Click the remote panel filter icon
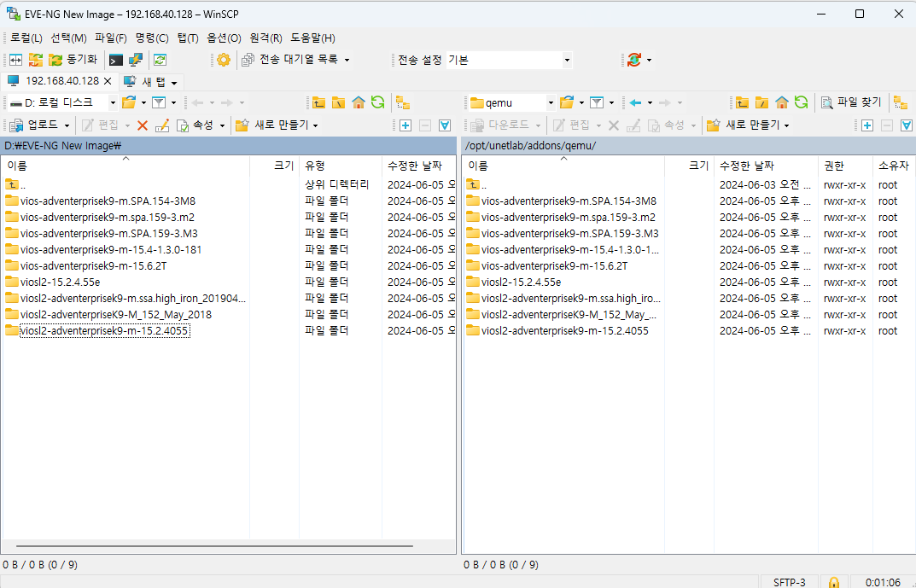 [597, 102]
